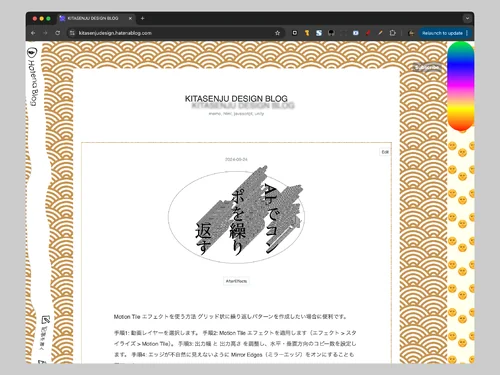Open the 2024-09-24 post date link

click(236, 159)
